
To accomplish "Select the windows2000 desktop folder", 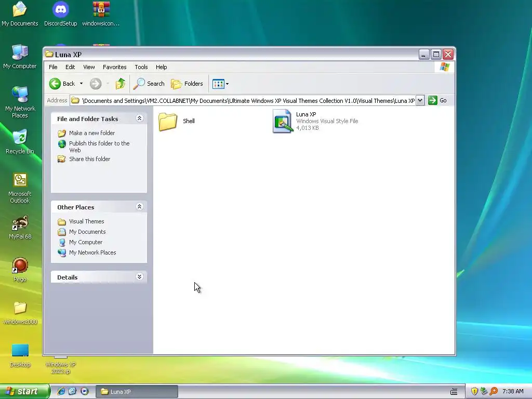I will [x=20, y=312].
